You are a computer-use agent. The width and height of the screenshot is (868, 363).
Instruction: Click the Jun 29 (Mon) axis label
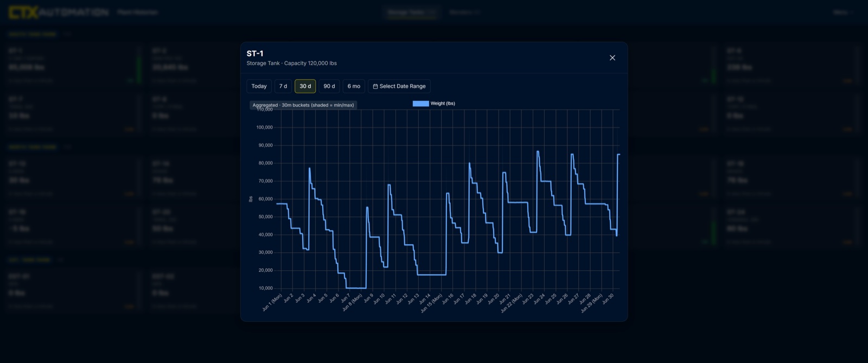click(591, 303)
